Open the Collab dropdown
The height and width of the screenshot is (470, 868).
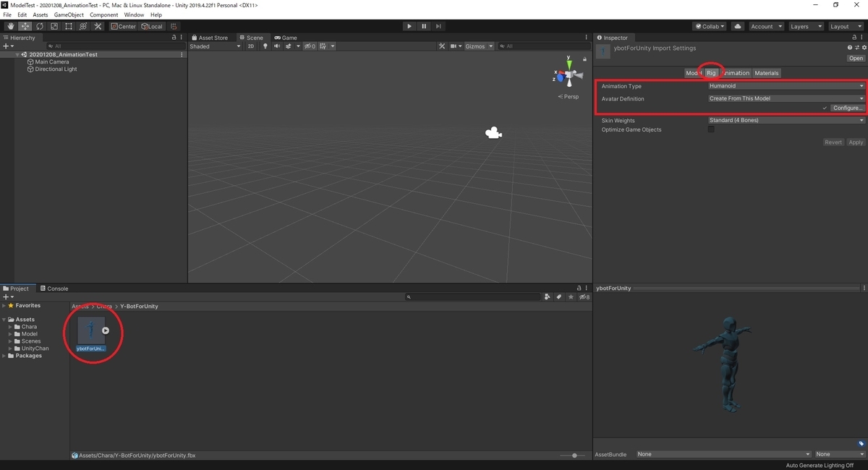(x=710, y=26)
